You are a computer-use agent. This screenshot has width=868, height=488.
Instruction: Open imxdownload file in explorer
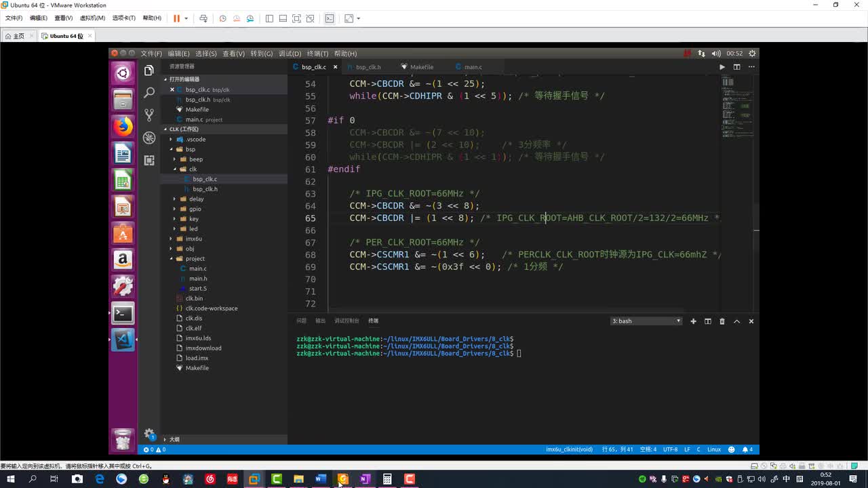click(203, 348)
